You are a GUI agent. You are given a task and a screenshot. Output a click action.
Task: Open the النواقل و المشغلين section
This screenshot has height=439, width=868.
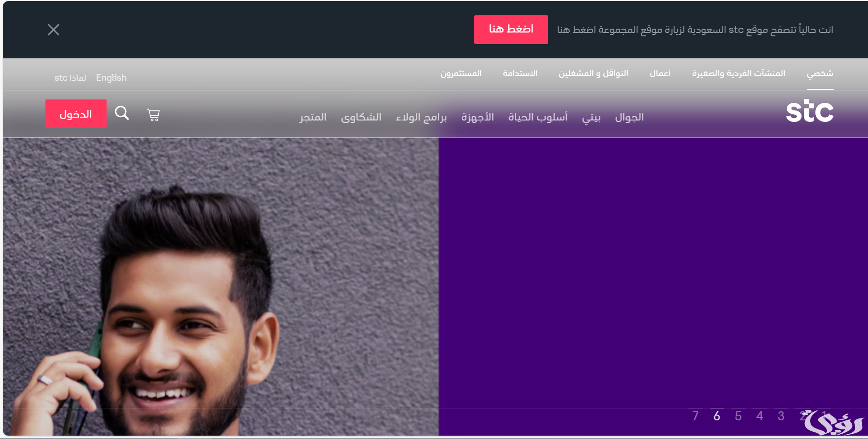coord(593,73)
